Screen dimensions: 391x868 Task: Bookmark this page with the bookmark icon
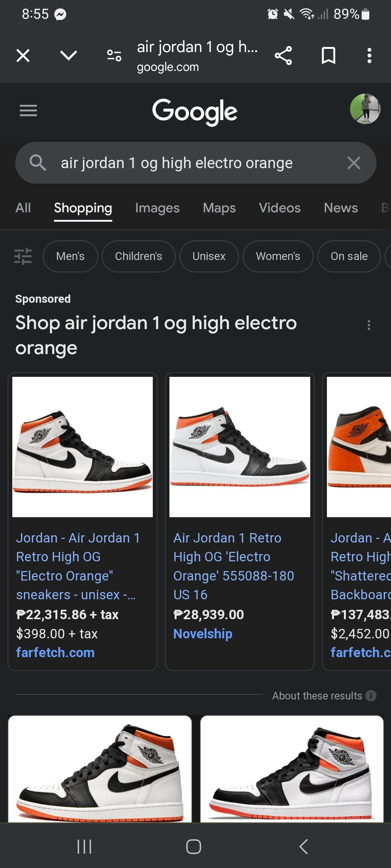(x=328, y=56)
